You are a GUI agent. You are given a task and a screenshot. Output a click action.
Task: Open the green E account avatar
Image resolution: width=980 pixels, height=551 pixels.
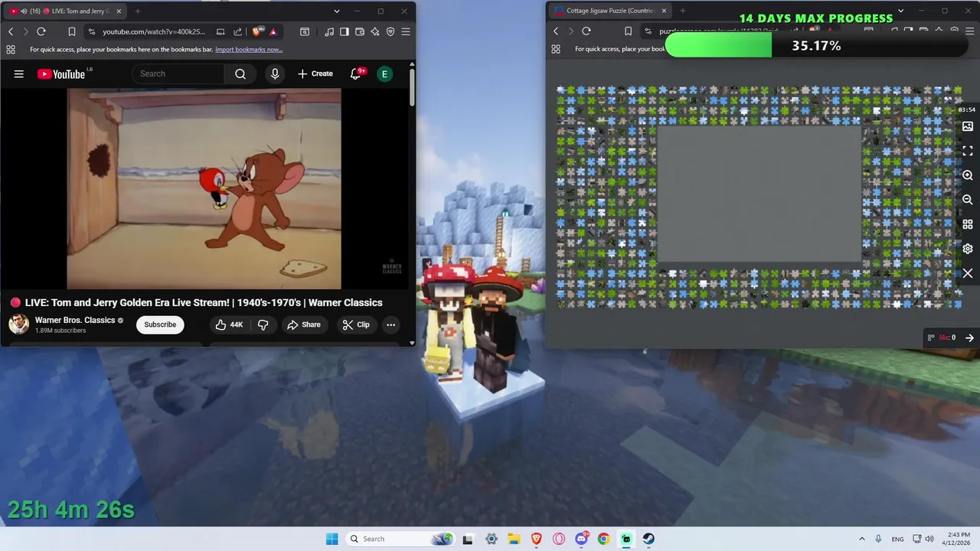point(385,73)
